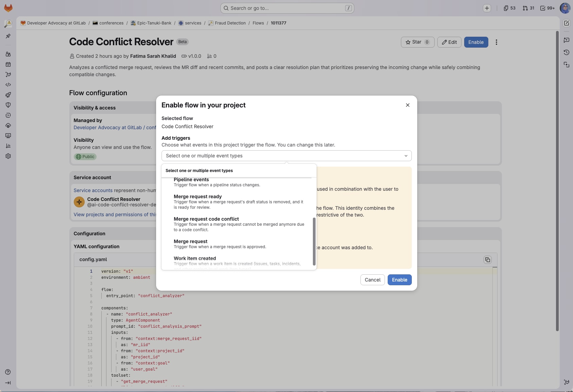Open the GitLab home logo
The width and height of the screenshot is (573, 392).
tap(8, 8)
